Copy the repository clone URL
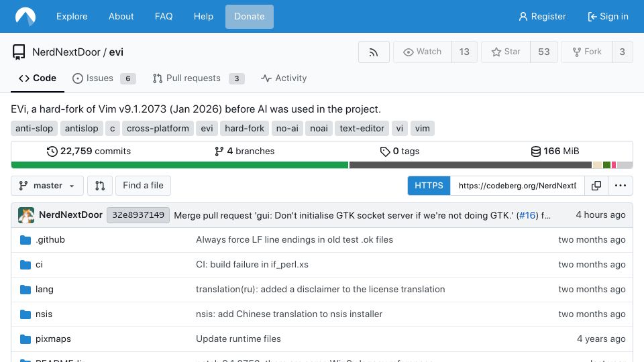The width and height of the screenshot is (644, 362). (x=596, y=186)
